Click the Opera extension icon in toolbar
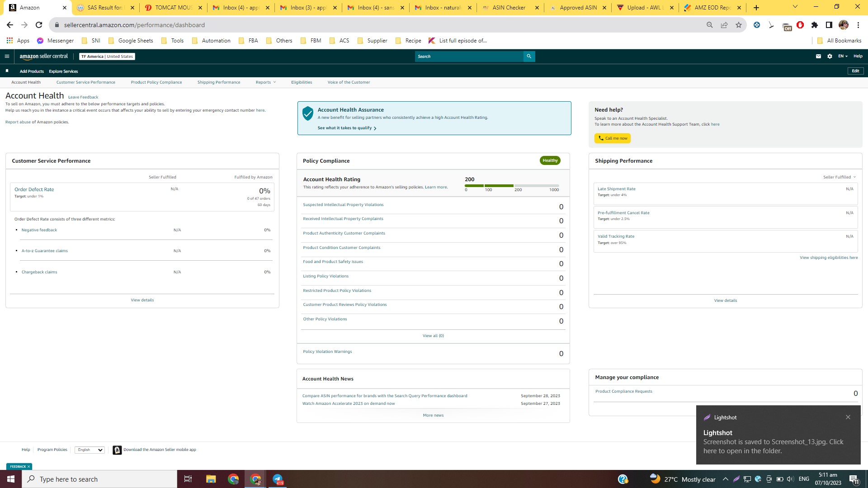This screenshot has height=488, width=868. click(x=800, y=25)
